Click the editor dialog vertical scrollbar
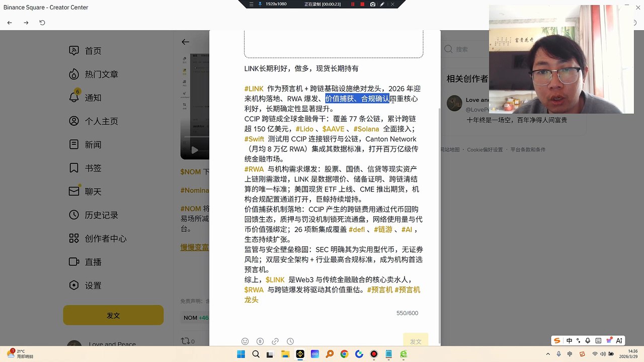The image size is (644, 362). click(439, 225)
